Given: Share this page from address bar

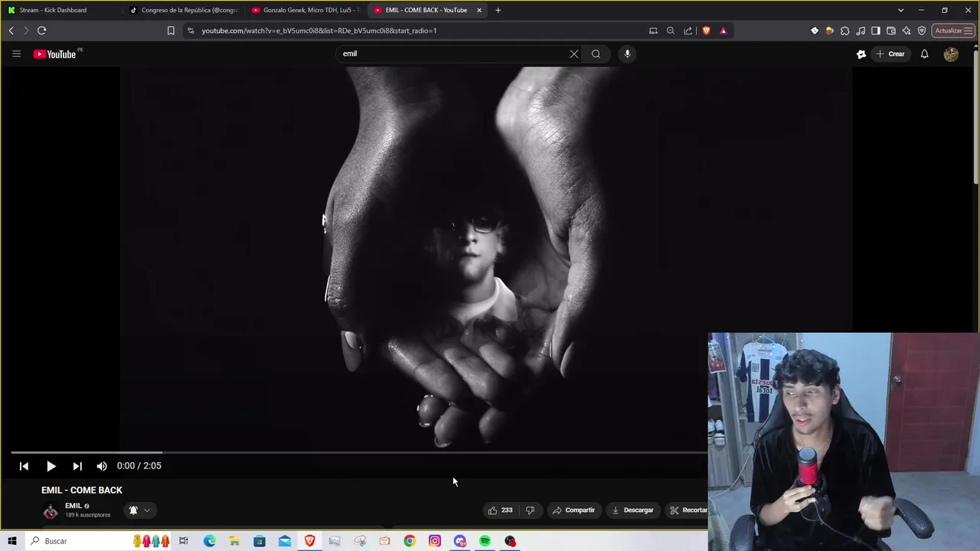Looking at the screenshot, I should click(688, 31).
